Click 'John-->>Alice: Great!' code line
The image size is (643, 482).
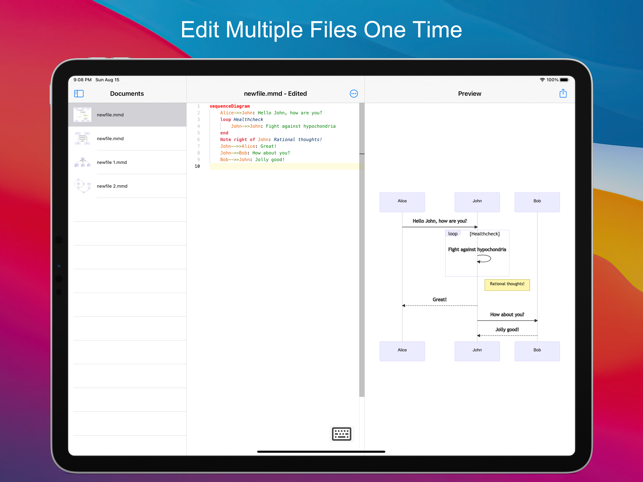point(249,146)
